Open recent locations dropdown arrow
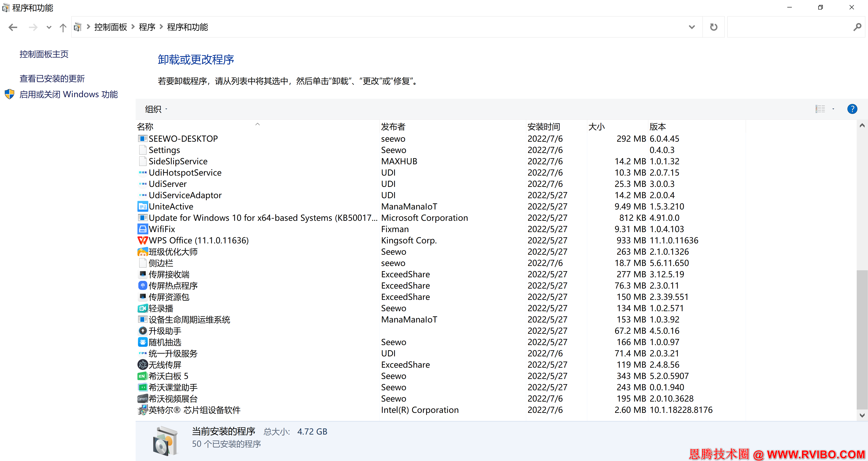Viewport: 868px width, 461px height. pos(49,27)
